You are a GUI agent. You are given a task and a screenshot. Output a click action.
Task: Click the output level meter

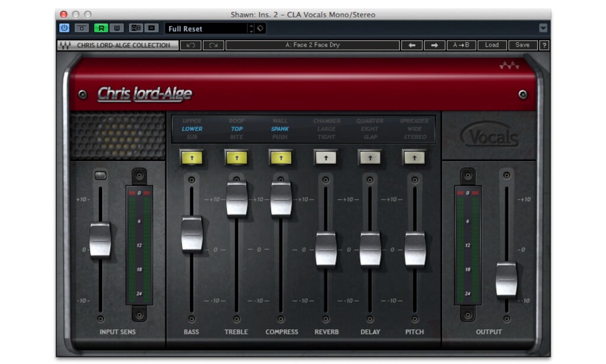tap(468, 246)
